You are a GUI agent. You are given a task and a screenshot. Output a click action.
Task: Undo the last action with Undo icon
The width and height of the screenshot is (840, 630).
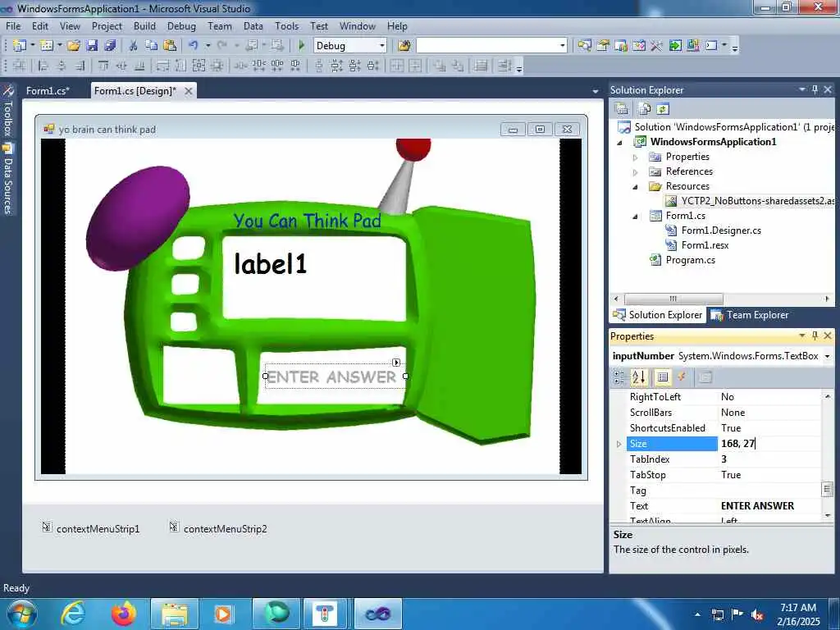pyautogui.click(x=194, y=46)
